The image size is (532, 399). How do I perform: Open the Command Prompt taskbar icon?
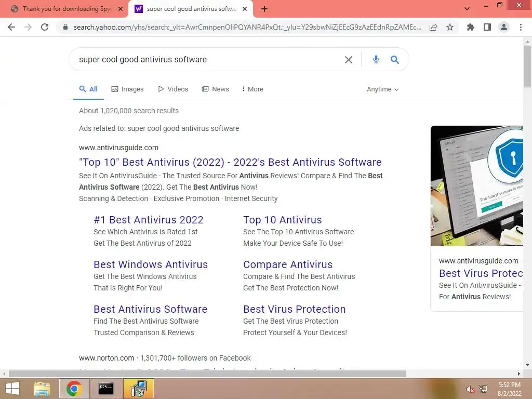click(x=106, y=389)
